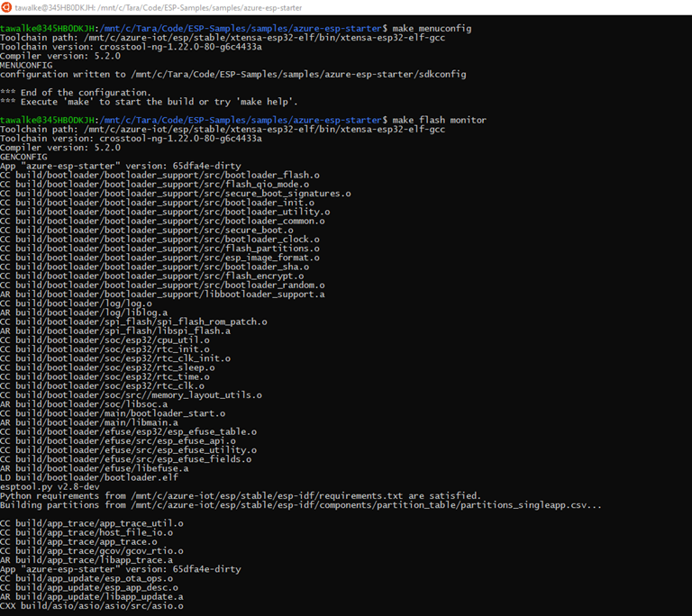Screen dimensions: 692x616
Task: Click the bootloader_clock.o build line
Action: (x=159, y=240)
